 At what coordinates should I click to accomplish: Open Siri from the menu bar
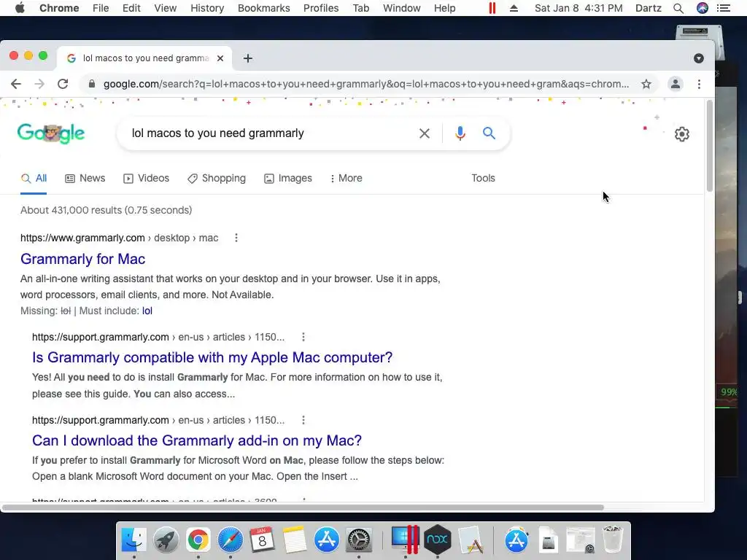point(703,8)
